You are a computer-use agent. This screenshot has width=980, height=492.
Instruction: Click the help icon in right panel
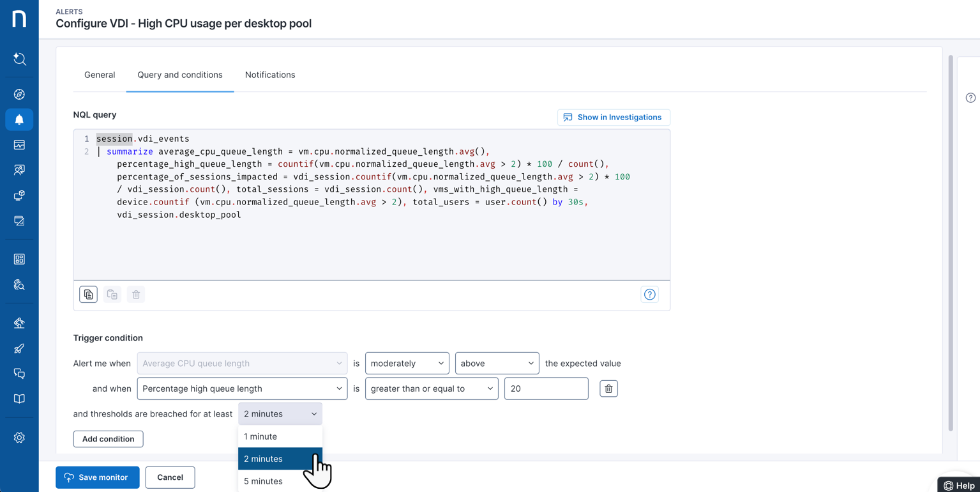tap(970, 98)
